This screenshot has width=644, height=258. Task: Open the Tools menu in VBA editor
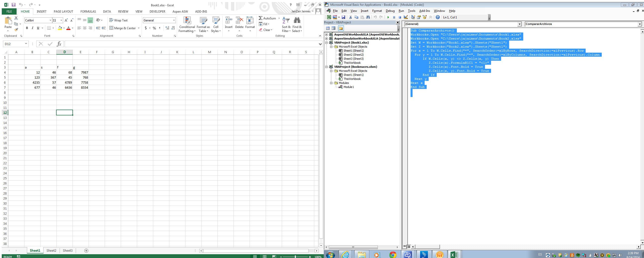pos(412,11)
